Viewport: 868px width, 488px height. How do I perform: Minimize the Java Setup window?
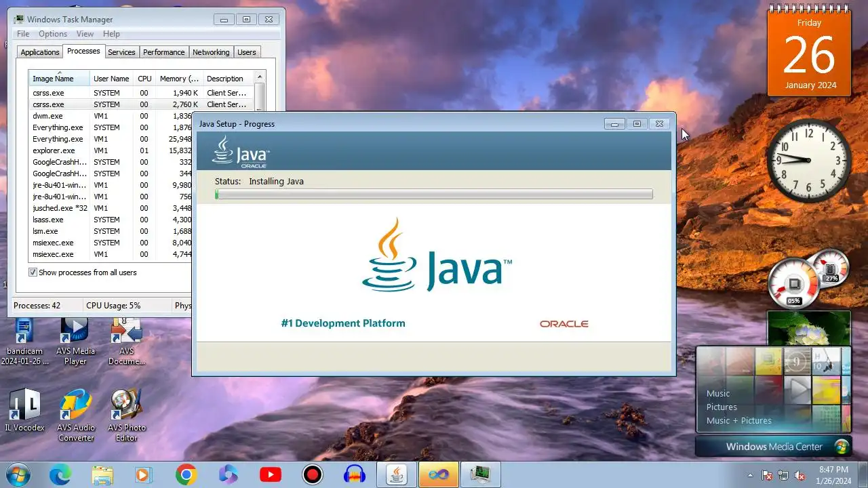[615, 124]
